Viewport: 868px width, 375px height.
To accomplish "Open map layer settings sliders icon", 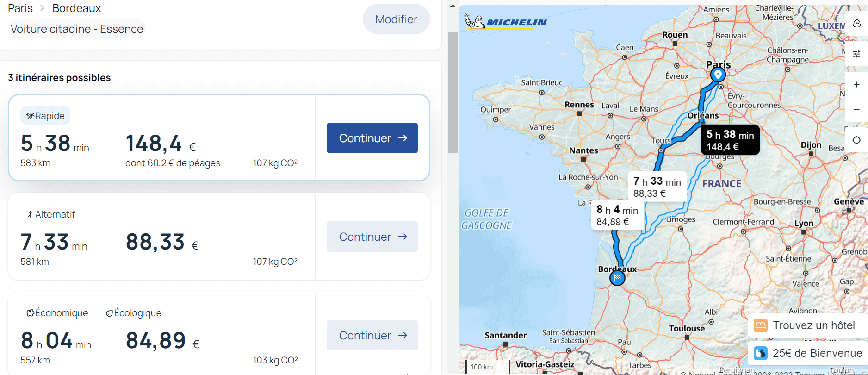I will coord(856,54).
